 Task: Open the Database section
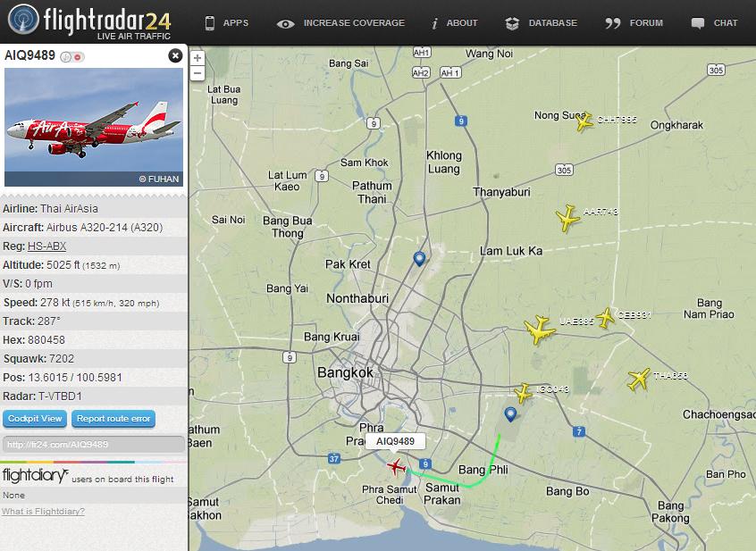click(541, 22)
